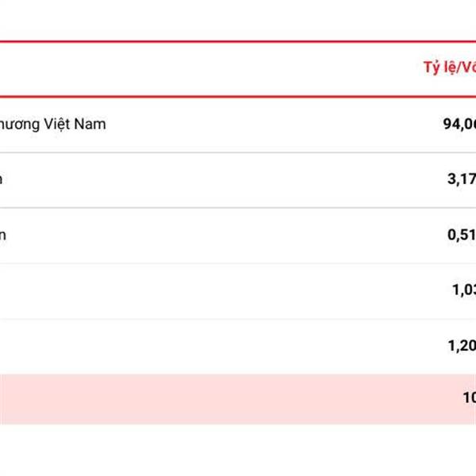This screenshot has height=476, width=476.
Task: Click the red "Tỷ lệ/Vố" column header
Action: pos(450,67)
